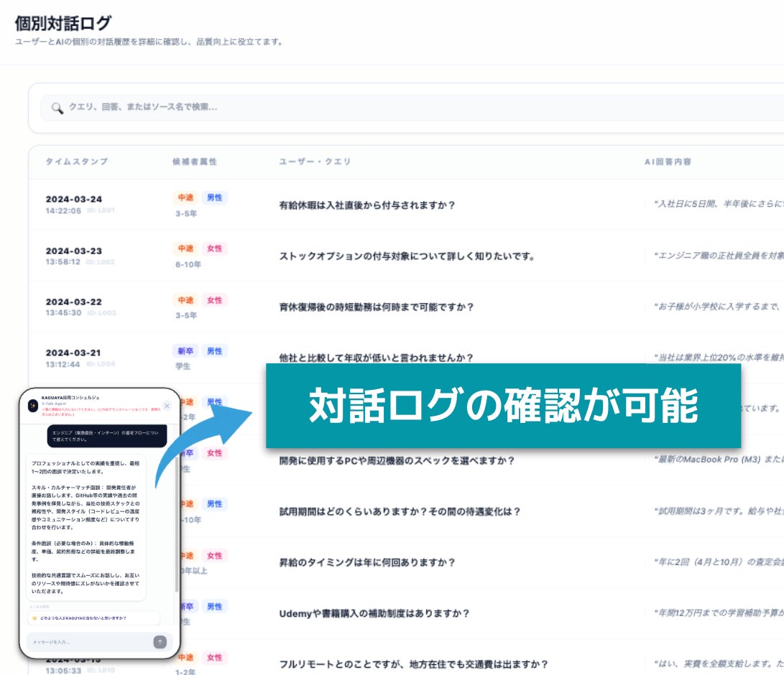The image size is (784, 675).
Task: Click the AI answer mentioning MacBook Pro (M3)
Action: (719, 459)
